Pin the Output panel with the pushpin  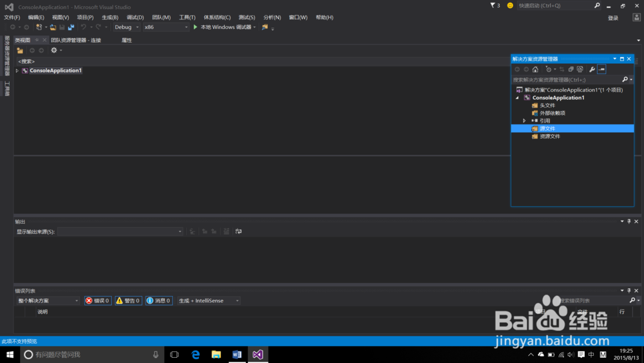coord(629,221)
